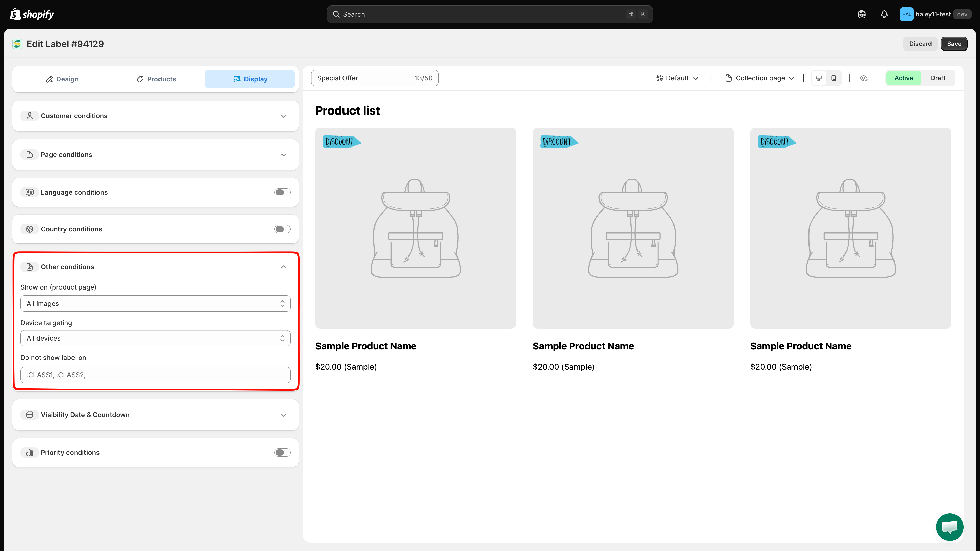Open the Collection page dropdown
Image resolution: width=980 pixels, height=551 pixels.
click(760, 78)
